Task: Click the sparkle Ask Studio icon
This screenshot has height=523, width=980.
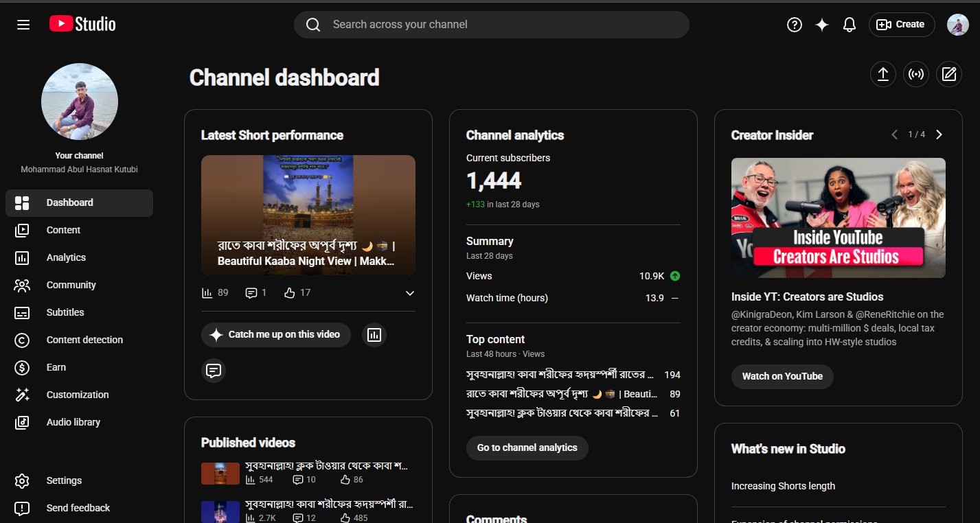Action: 822,25
